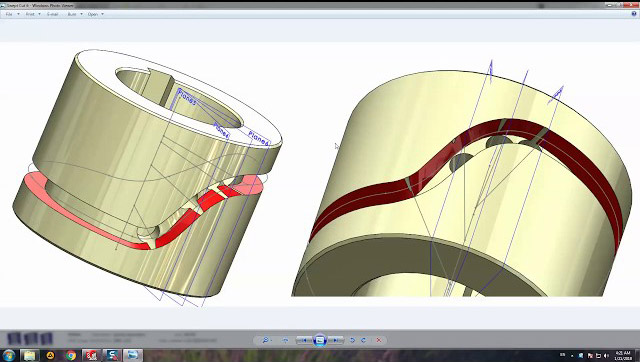Rotate the image counterclockwise
640x362 pixels.
click(x=352, y=340)
